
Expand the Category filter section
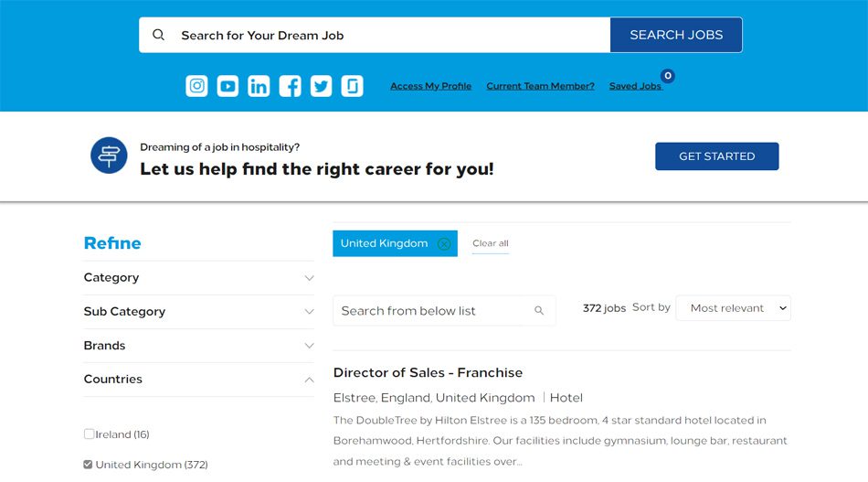click(199, 277)
